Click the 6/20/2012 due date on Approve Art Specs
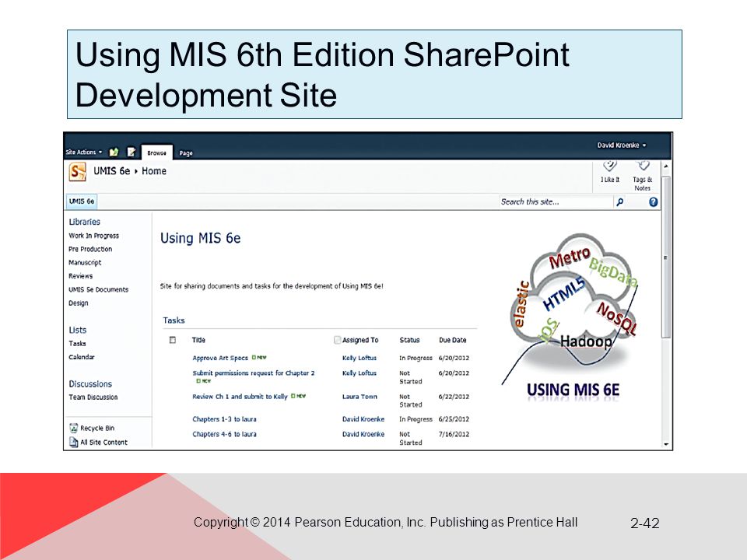747x560 pixels. click(454, 358)
